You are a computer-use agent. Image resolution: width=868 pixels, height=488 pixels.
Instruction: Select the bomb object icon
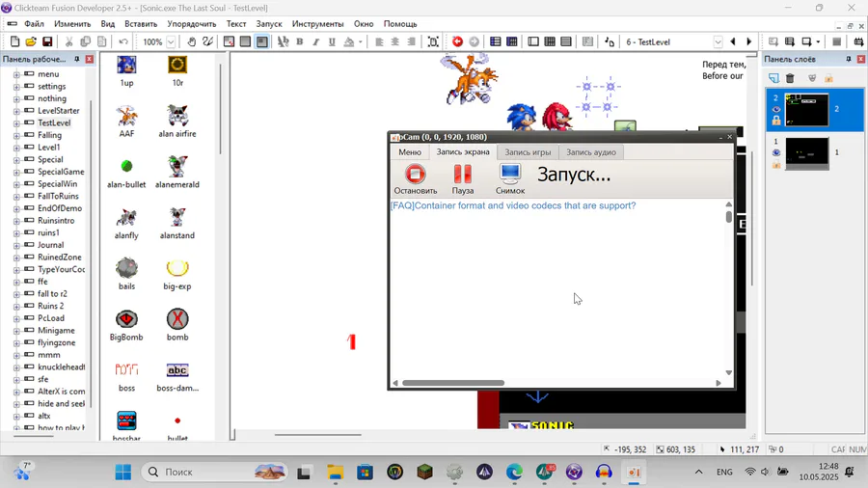point(177,319)
